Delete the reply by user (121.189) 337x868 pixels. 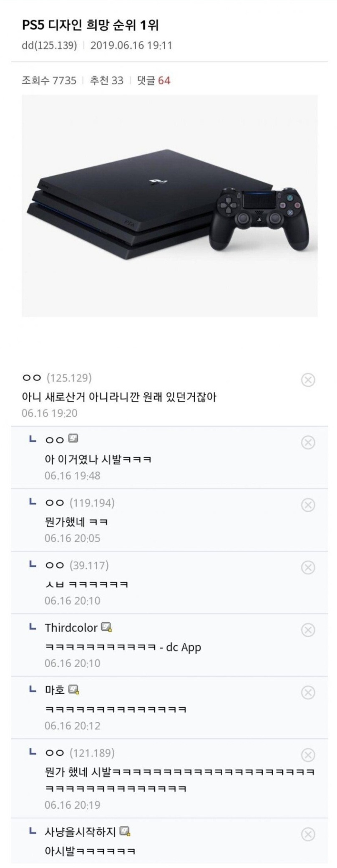tap(308, 755)
